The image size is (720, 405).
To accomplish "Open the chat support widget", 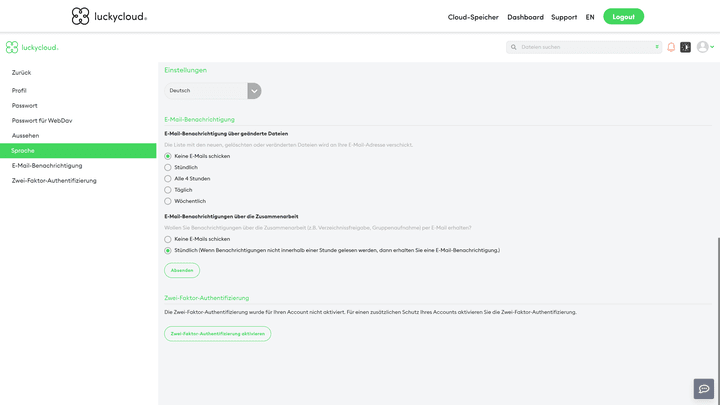I will [x=704, y=388].
